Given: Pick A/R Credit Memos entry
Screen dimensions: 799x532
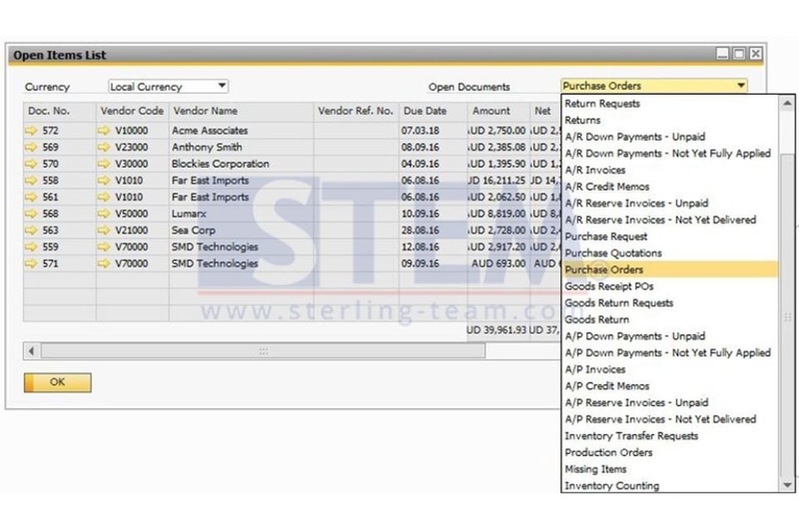Looking at the screenshot, I should click(607, 187).
